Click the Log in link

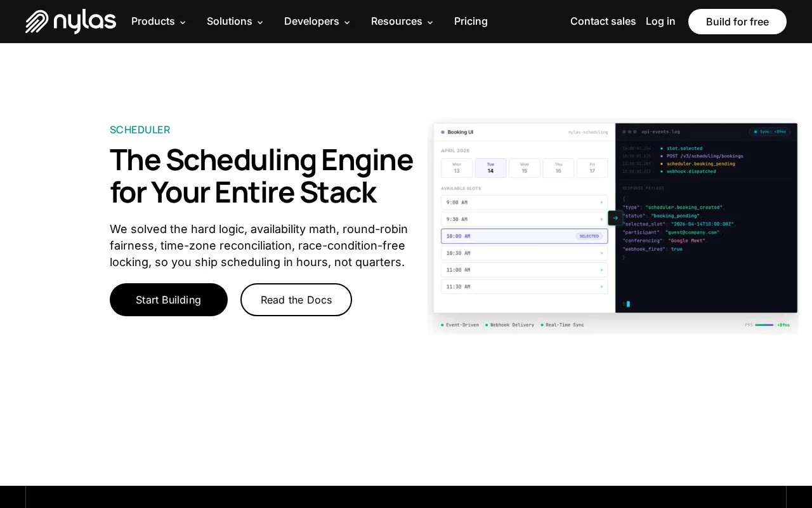(x=660, y=22)
